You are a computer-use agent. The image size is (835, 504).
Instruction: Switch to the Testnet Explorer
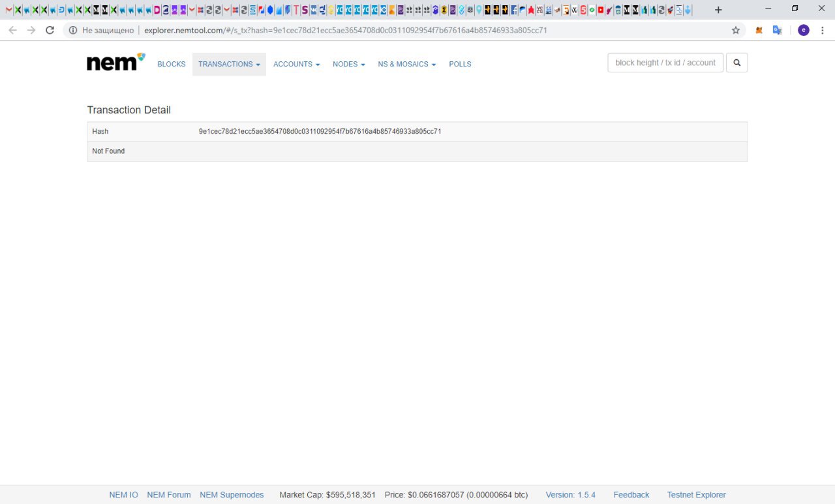click(696, 495)
